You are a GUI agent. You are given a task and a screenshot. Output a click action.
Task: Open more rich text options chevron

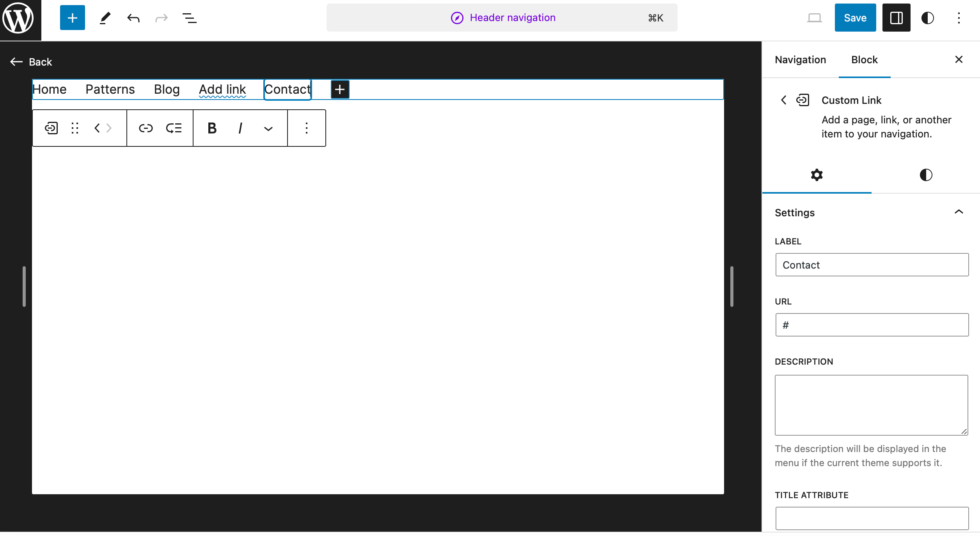click(268, 128)
